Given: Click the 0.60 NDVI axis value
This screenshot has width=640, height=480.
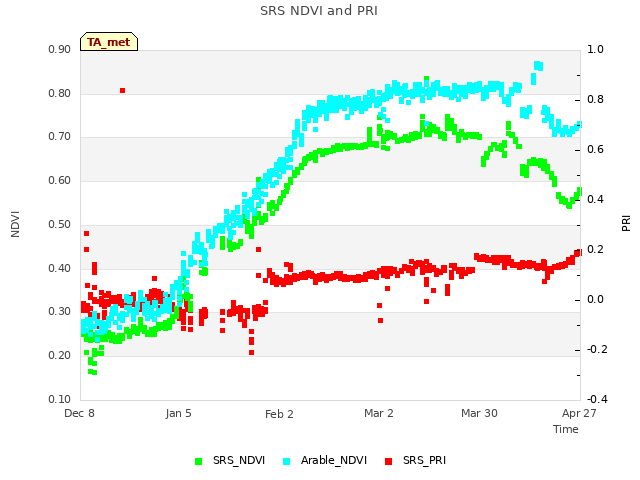Looking at the screenshot, I should click(60, 180).
